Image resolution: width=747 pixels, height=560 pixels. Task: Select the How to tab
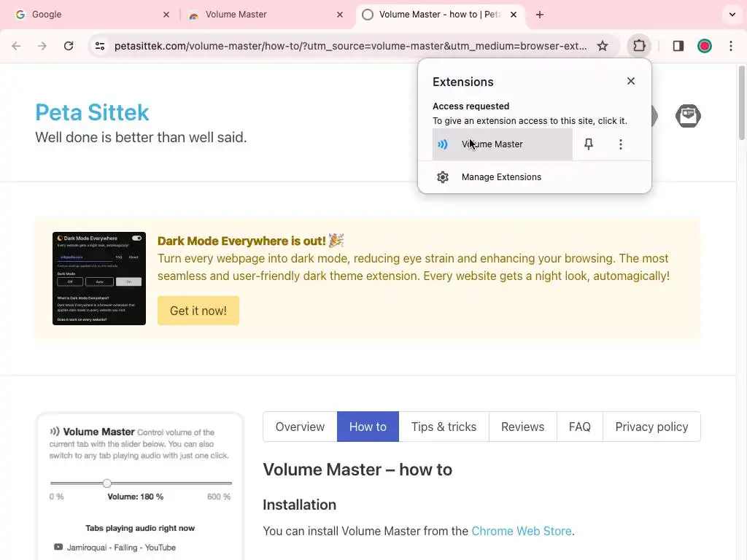(368, 427)
